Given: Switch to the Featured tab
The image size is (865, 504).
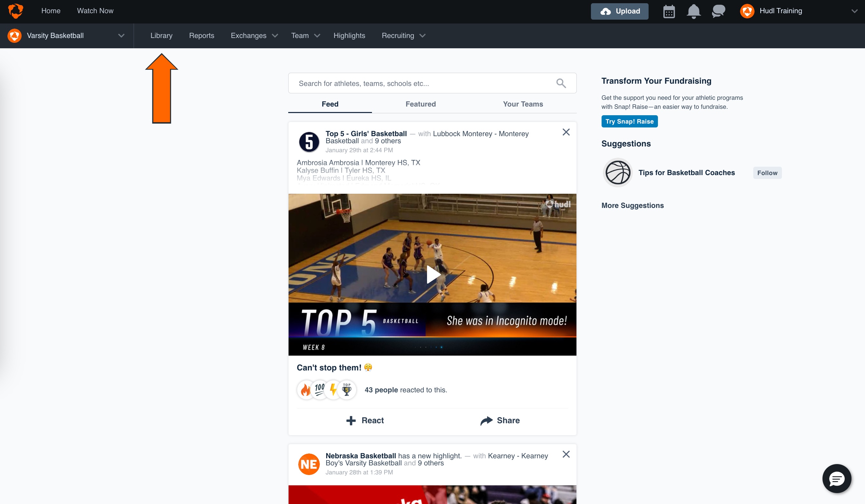Looking at the screenshot, I should [x=420, y=104].
